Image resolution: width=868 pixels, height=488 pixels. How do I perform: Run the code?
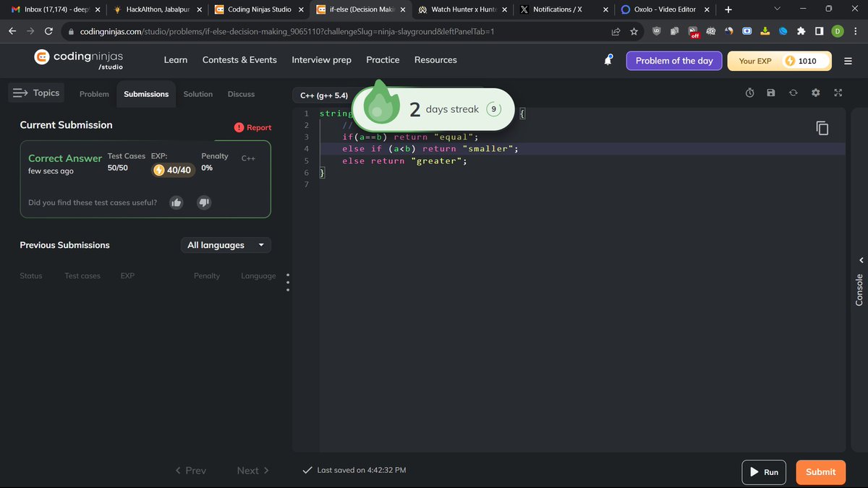tap(764, 472)
